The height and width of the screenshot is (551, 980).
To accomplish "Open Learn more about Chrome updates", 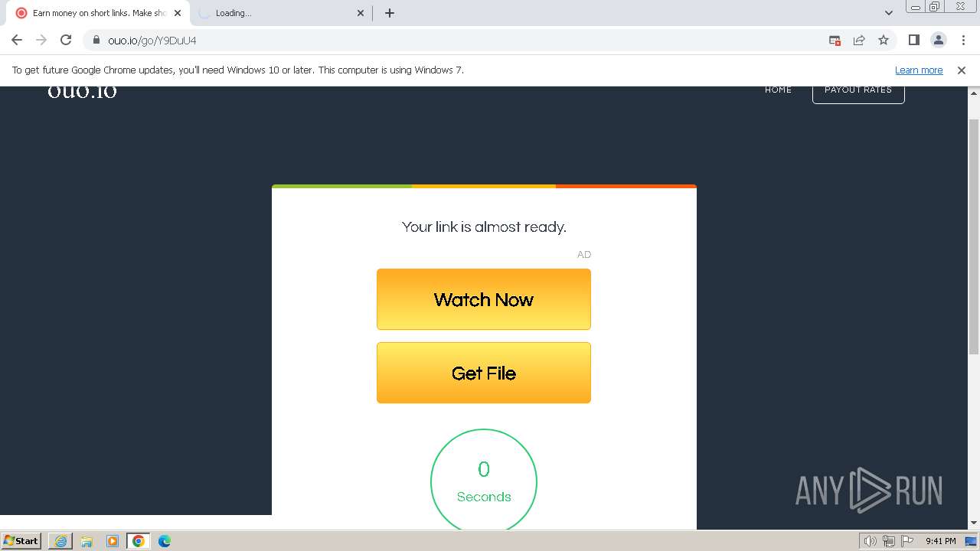I will click(919, 70).
